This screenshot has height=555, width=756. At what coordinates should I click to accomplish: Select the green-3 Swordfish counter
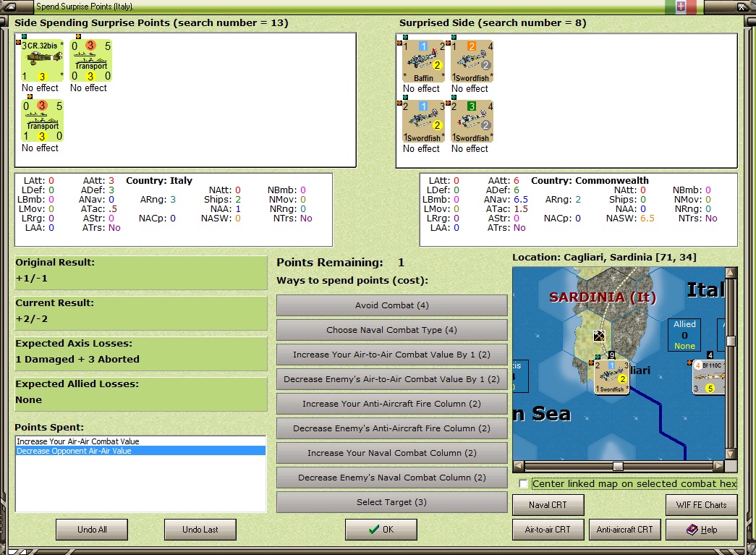(x=472, y=122)
